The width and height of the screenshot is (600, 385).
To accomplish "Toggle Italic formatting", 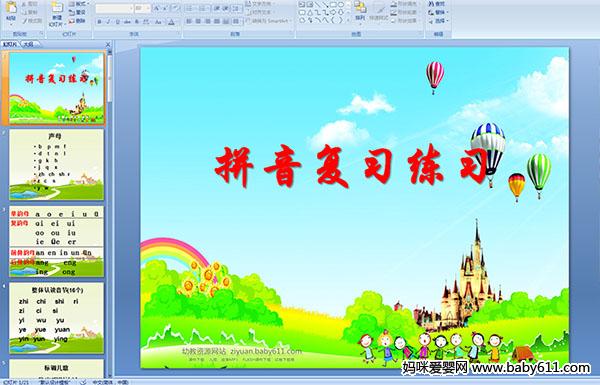I will click(108, 22).
